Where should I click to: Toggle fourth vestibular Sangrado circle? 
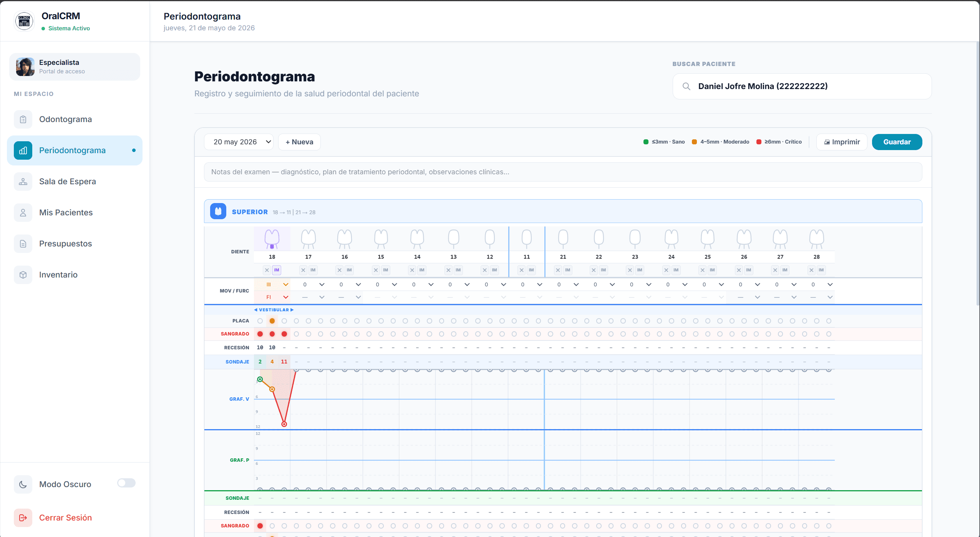pos(296,334)
